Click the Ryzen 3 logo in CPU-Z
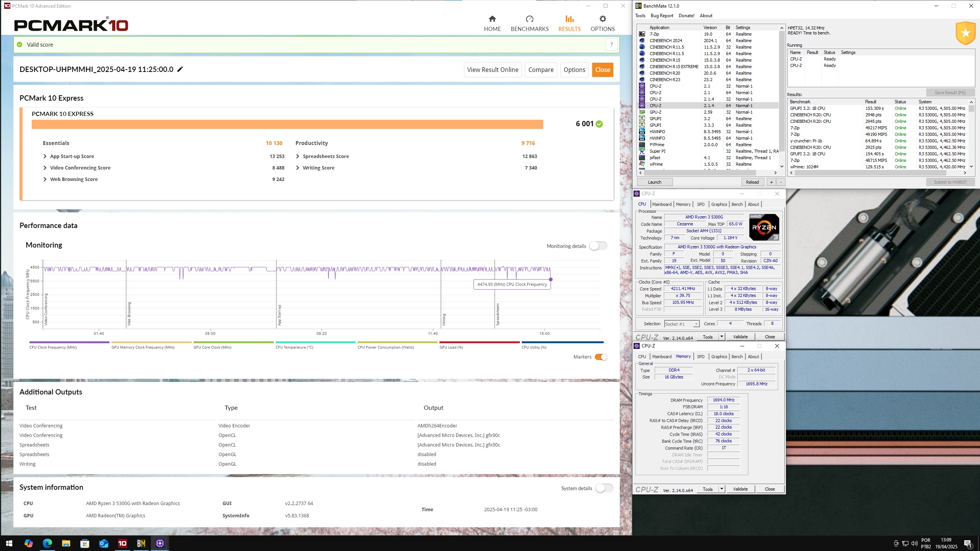Image resolution: width=980 pixels, height=551 pixels. (x=764, y=227)
